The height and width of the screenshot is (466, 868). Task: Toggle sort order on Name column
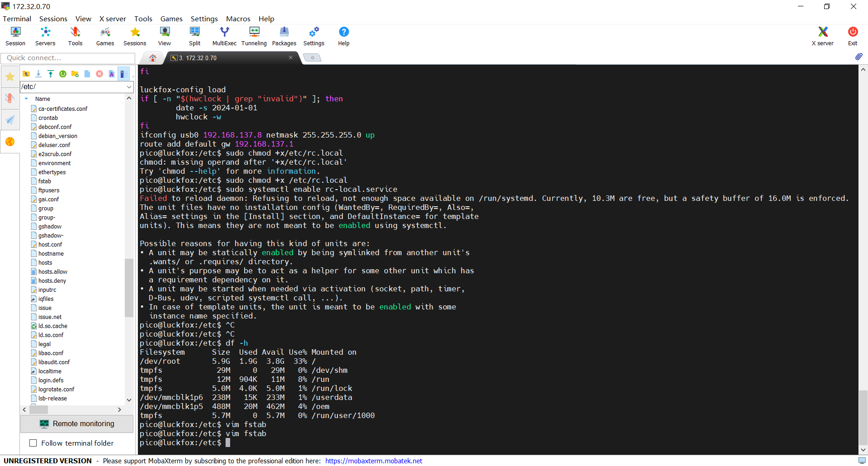click(x=42, y=99)
